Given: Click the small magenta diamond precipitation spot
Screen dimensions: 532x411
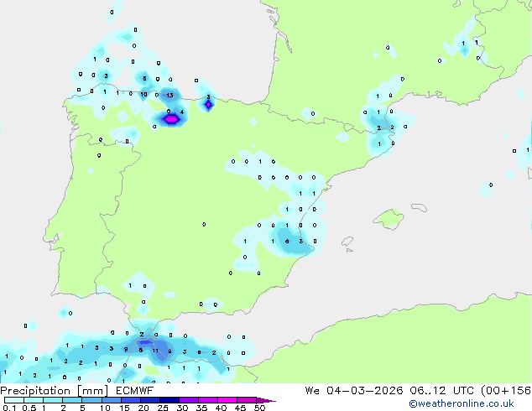Looking at the screenshot, I should coord(208,105).
